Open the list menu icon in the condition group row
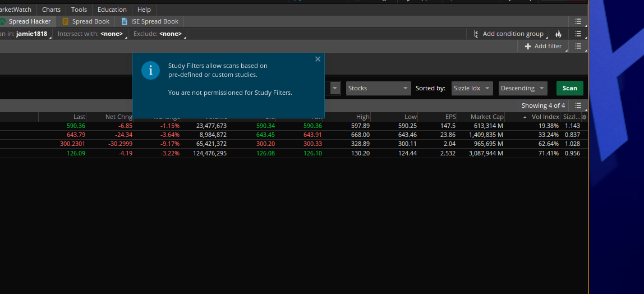The height and width of the screenshot is (294, 644). point(578,34)
